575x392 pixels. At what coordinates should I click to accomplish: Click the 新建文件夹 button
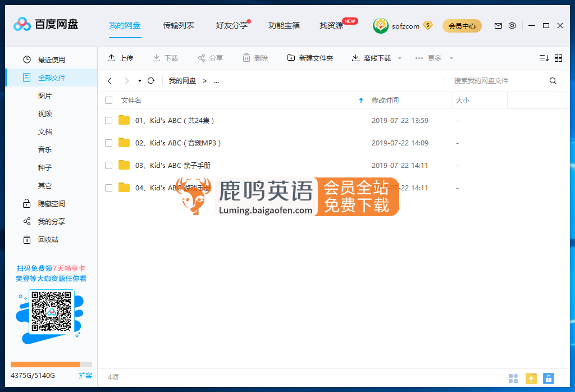(x=310, y=58)
